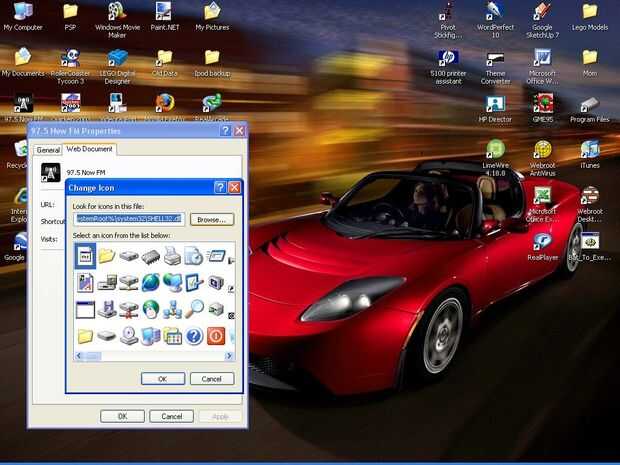The image size is (620, 465).
Task: Select the blue question mark help icon
Action: [x=194, y=336]
